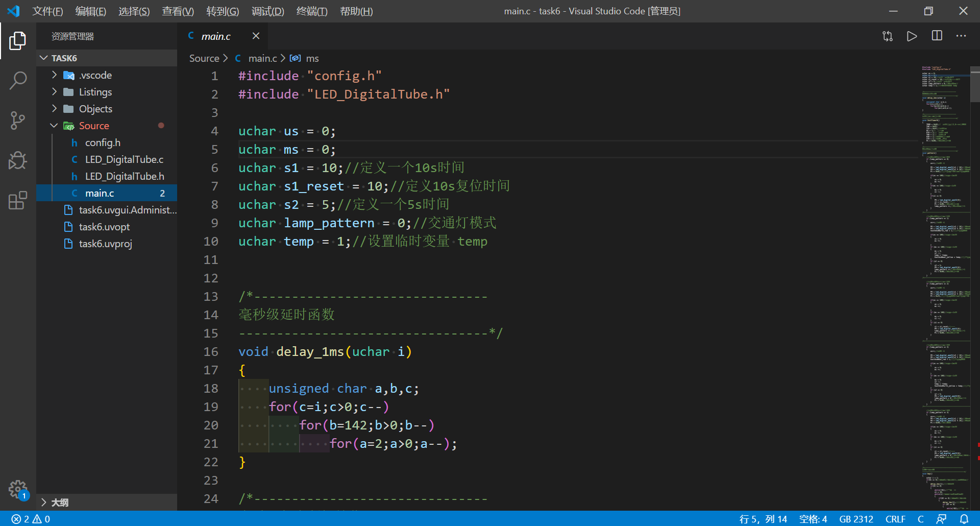
Task: Select C language mode in status bar
Action: [x=921, y=519]
